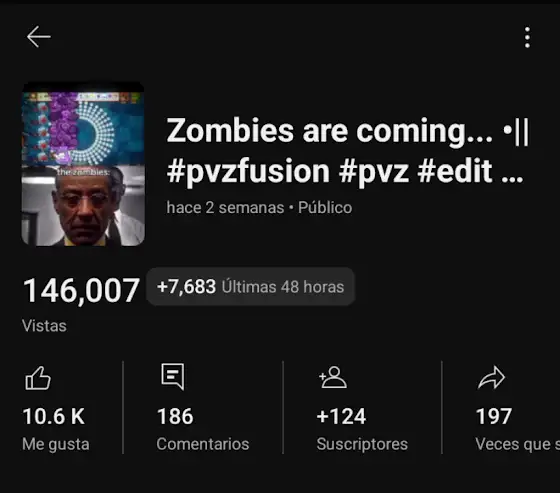Image resolution: width=560 pixels, height=493 pixels.
Task: Tap the back arrow icon
Action: [39, 37]
